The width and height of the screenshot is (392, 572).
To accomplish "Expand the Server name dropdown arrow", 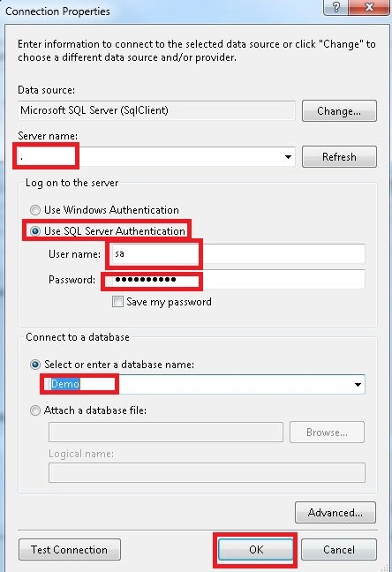I will pyautogui.click(x=288, y=157).
